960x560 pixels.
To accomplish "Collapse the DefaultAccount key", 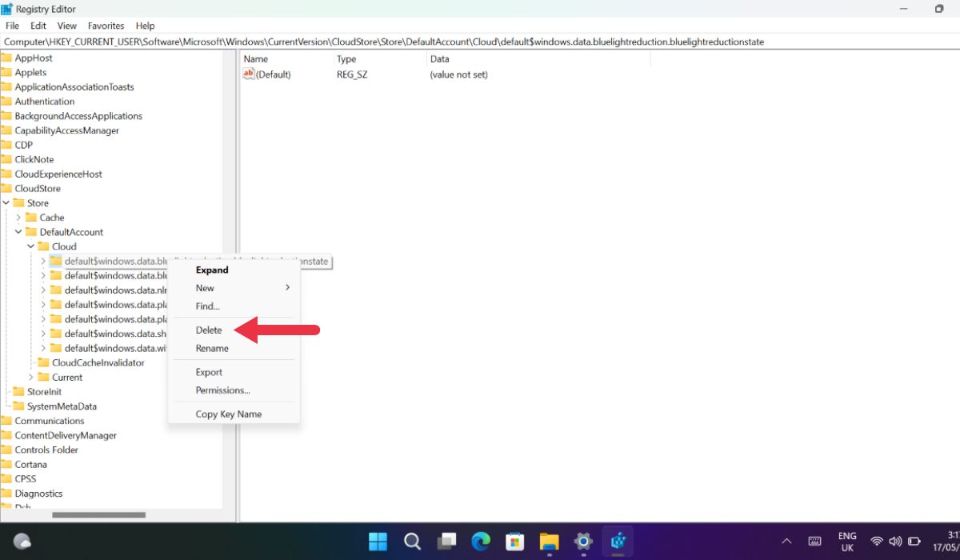I will pyautogui.click(x=19, y=231).
